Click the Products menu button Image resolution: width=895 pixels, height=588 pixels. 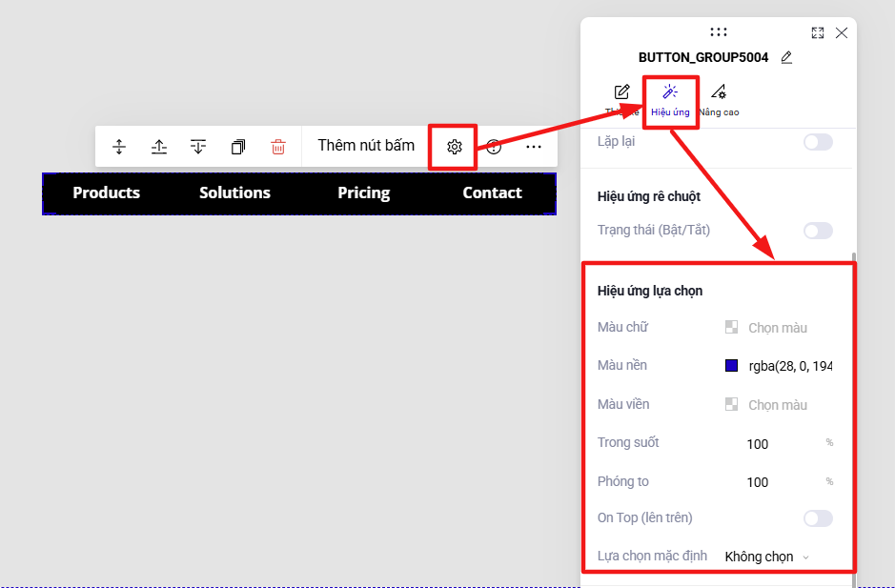point(106,193)
